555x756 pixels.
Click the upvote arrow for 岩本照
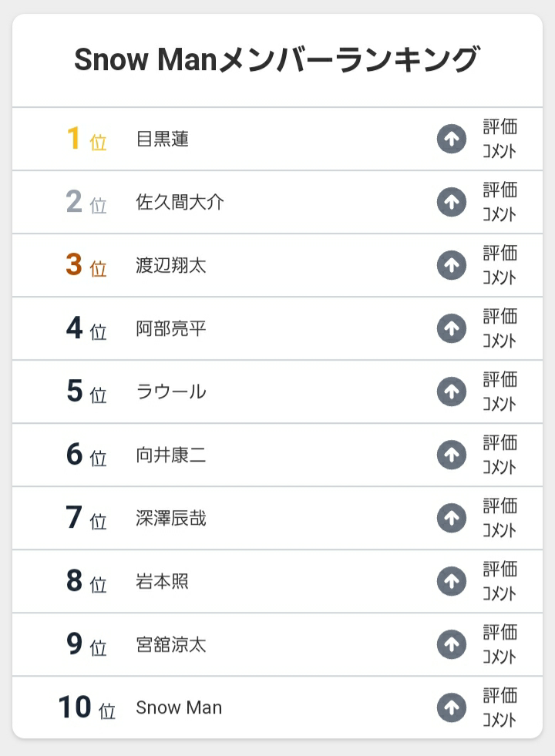click(x=452, y=581)
